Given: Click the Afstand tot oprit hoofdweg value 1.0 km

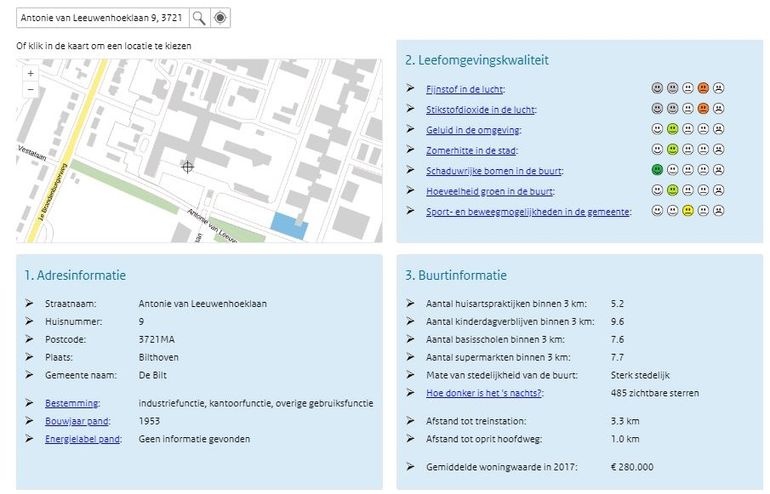Looking at the screenshot, I should [x=625, y=439].
